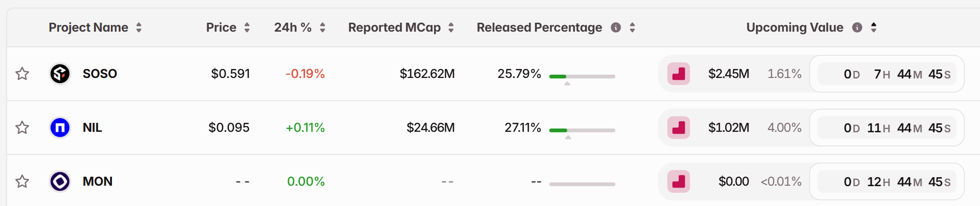Click the Upcoming Value column header
This screenshot has width=980, height=206.
[x=794, y=27]
